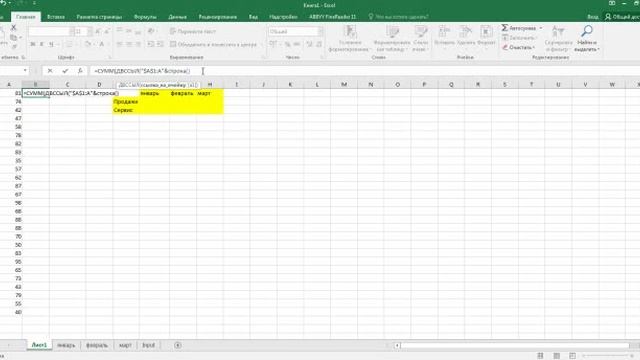Open the font size dropdown
Image resolution: width=640 pixels, height=360 pixels.
coord(90,31)
